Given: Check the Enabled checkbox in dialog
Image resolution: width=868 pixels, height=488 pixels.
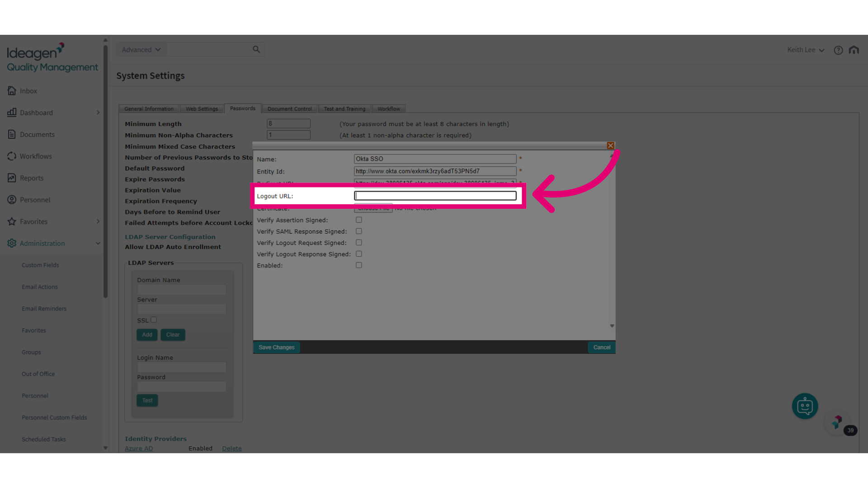Looking at the screenshot, I should pos(359,265).
